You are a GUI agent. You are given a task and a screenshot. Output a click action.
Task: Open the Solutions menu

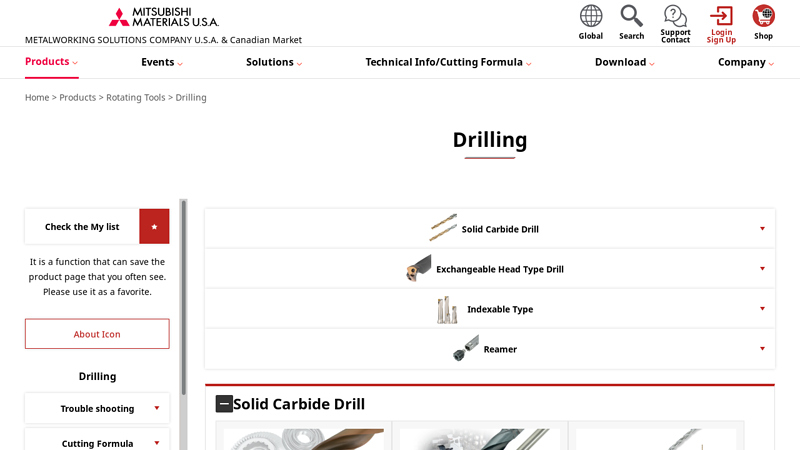tap(274, 62)
